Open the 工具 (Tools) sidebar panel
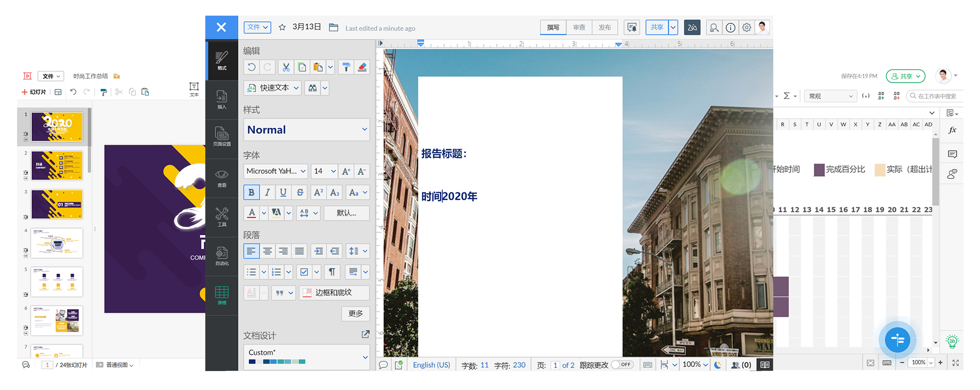980x390 pixels. click(222, 218)
